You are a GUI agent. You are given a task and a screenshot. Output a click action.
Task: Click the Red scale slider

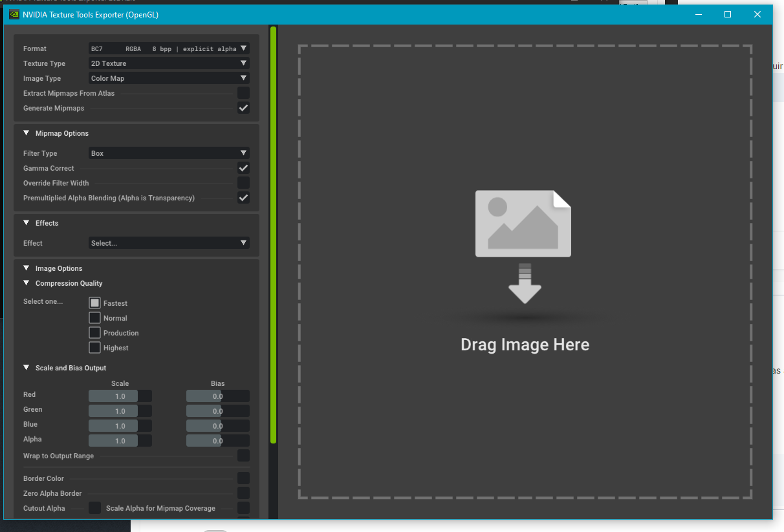[120, 396]
